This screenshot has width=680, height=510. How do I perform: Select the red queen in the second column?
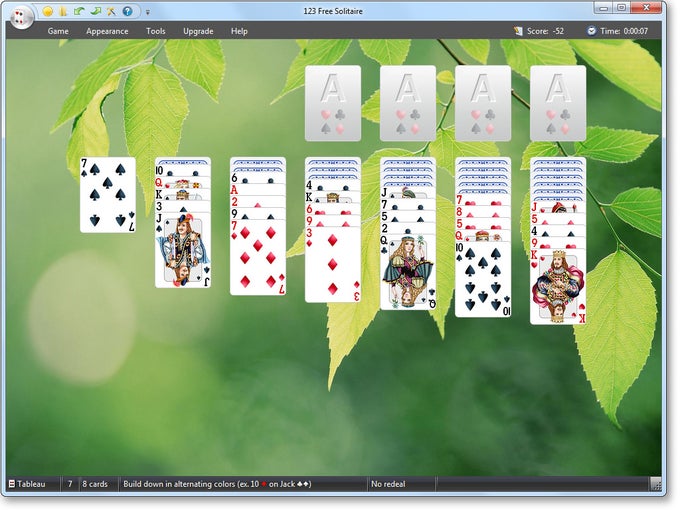(183, 183)
